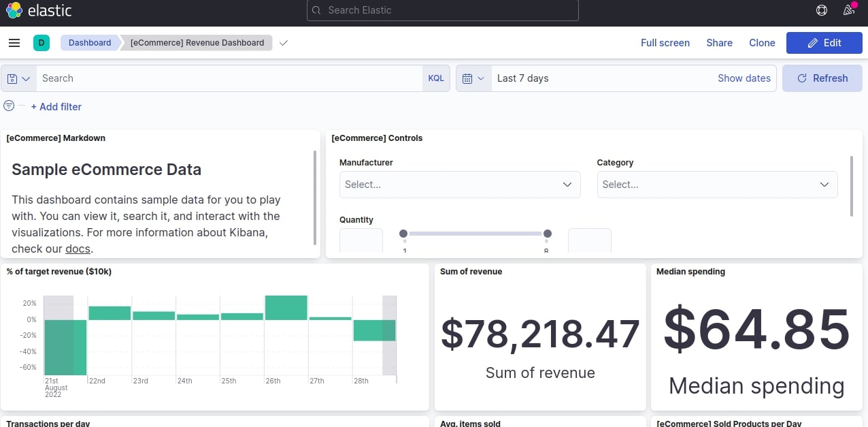Click the Quantity slider minimum handle
This screenshot has height=427, width=868.
point(403,234)
